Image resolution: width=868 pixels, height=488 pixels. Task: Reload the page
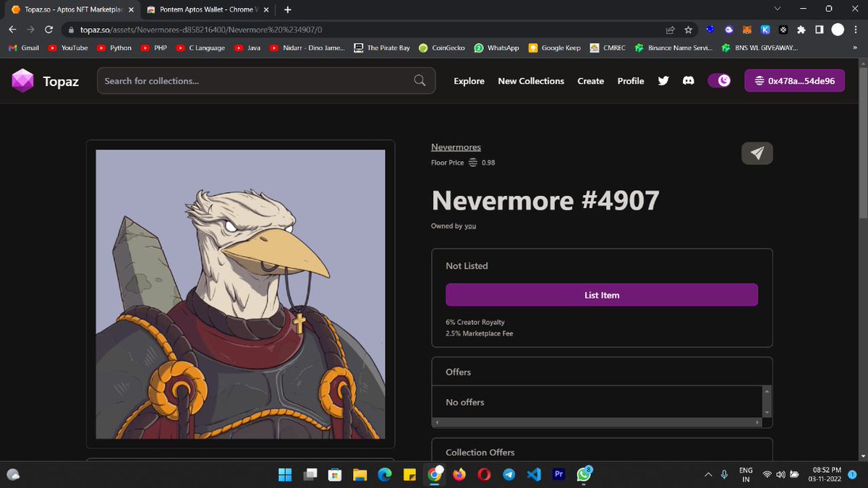(48, 30)
